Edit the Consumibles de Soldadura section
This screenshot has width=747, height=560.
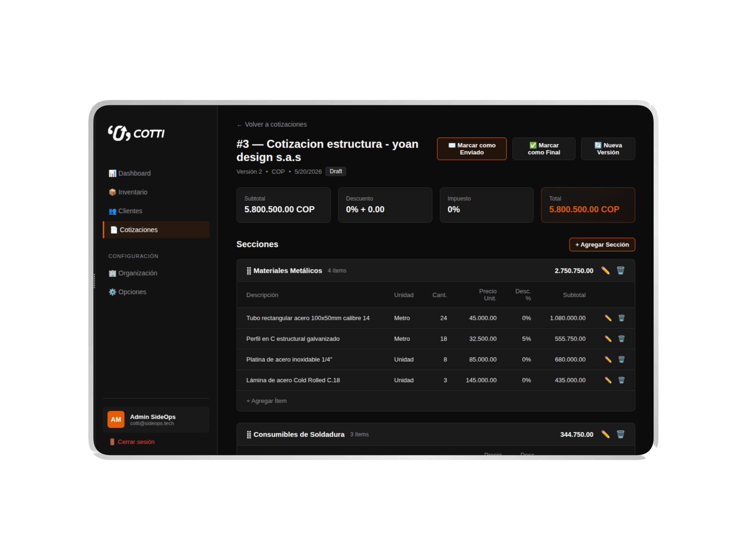[605, 434]
